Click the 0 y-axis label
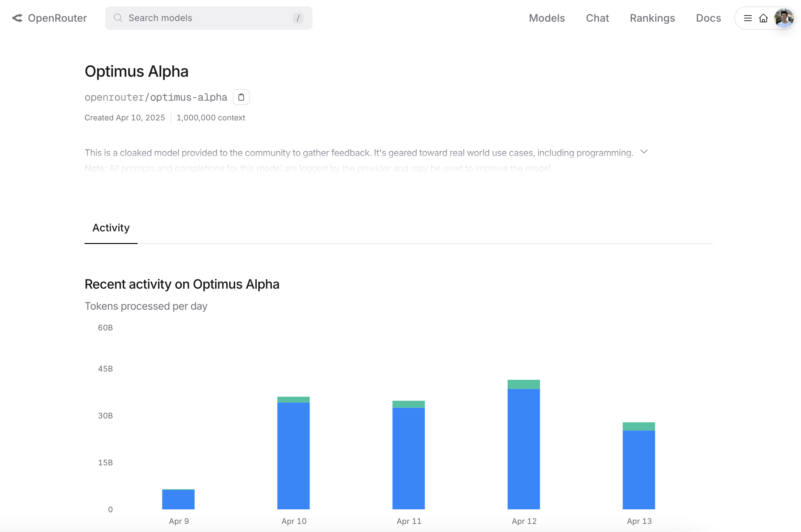The image size is (801, 532). [x=110, y=509]
